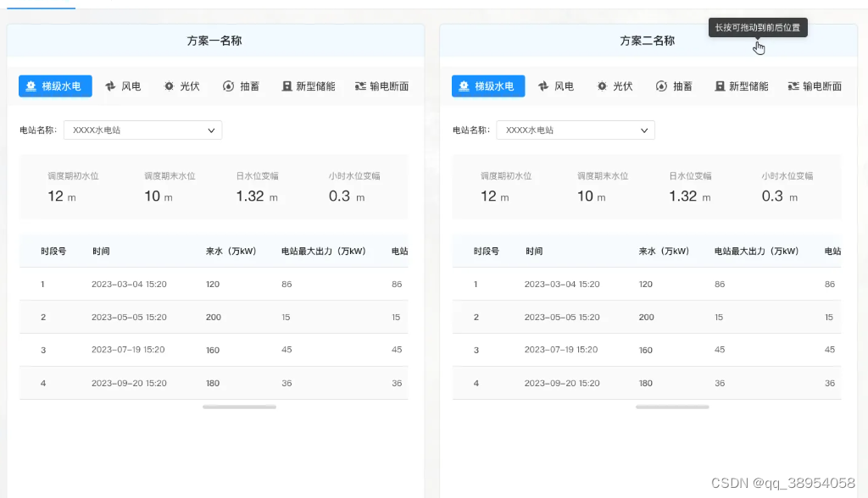Click the 调度期初水位 value 12 in plan two

(488, 196)
